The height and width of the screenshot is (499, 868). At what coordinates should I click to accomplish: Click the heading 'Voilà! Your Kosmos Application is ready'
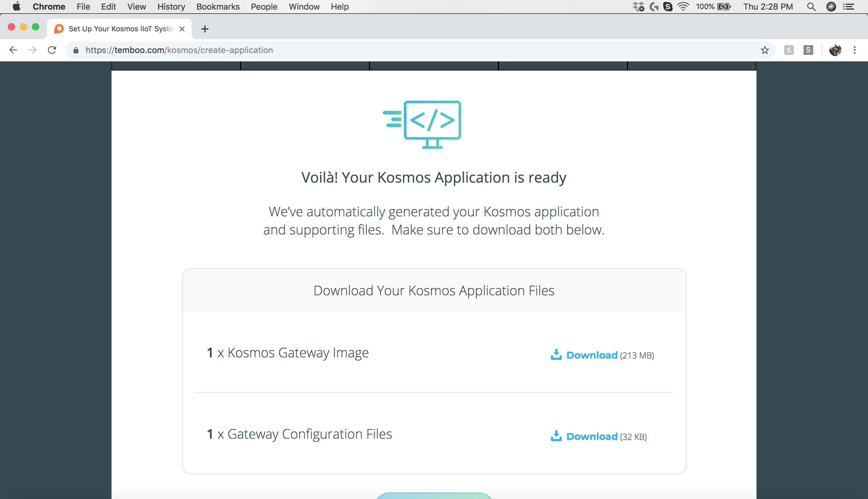[433, 177]
